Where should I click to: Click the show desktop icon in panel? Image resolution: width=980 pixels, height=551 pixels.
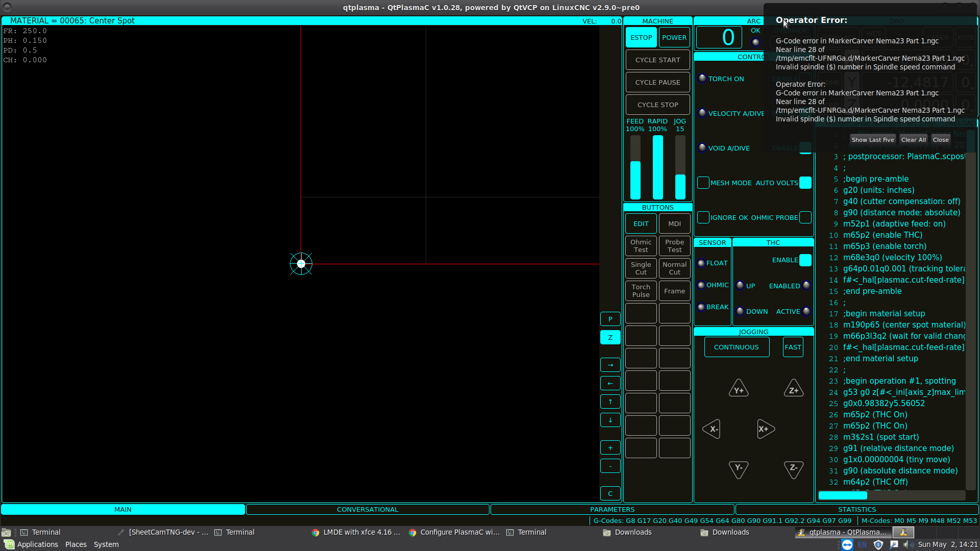[x=6, y=532]
